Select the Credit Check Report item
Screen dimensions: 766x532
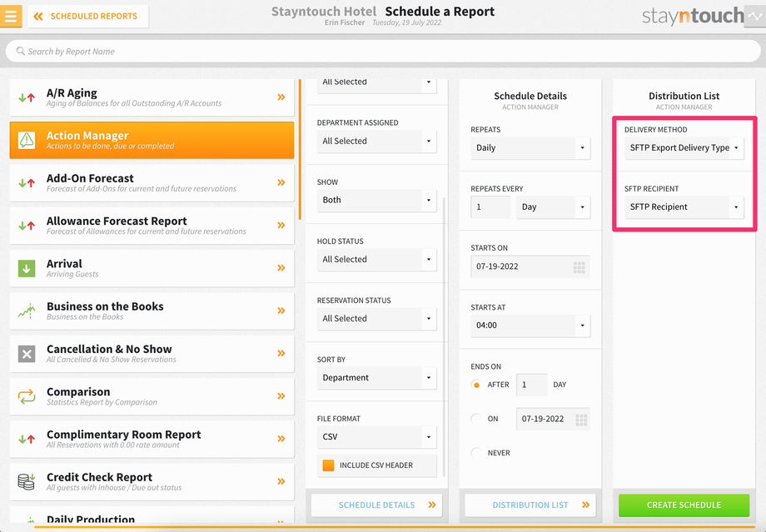point(152,482)
